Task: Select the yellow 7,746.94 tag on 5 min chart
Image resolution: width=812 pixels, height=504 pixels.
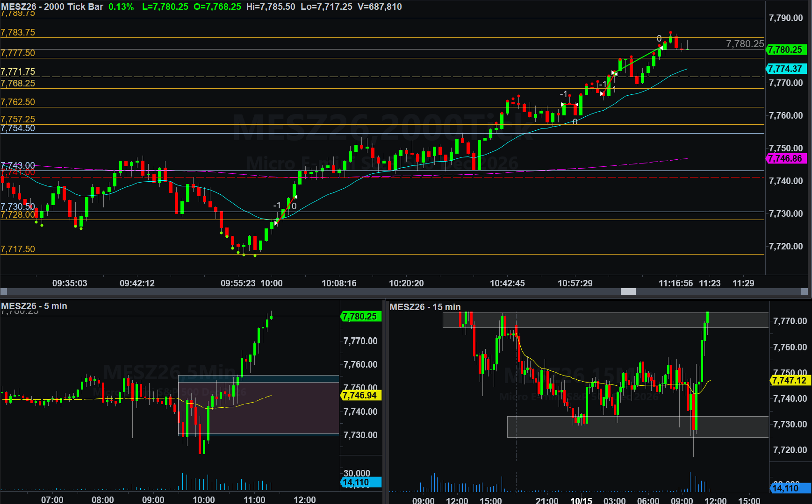Action: coord(360,395)
